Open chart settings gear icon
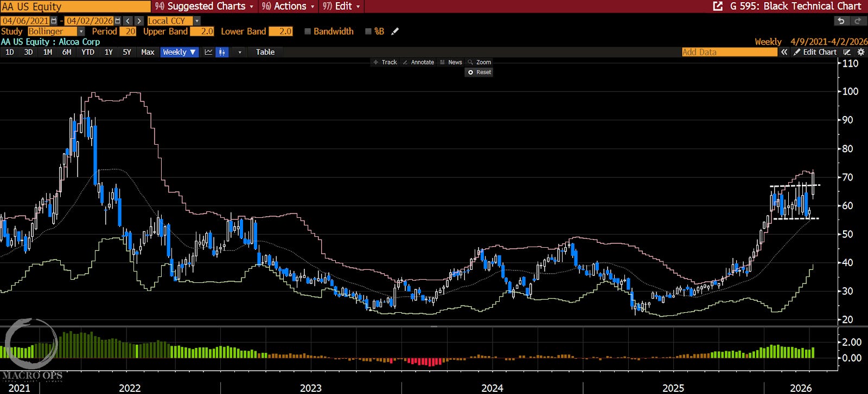 click(860, 52)
